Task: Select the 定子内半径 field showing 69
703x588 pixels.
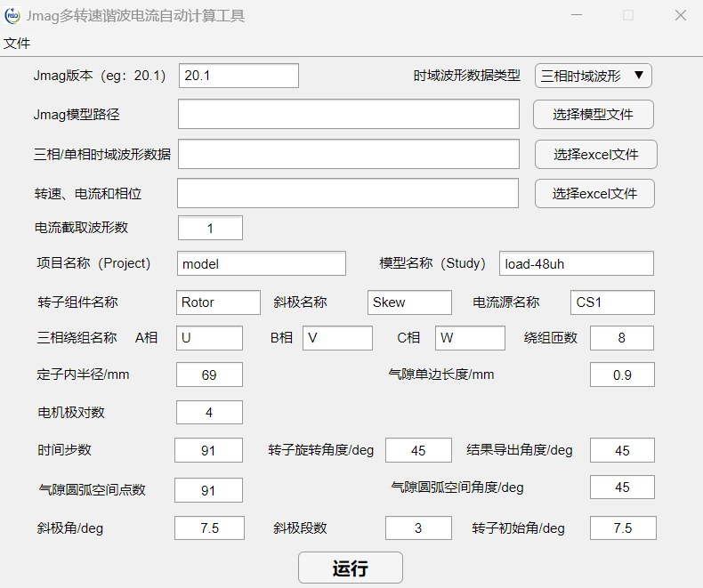Action: 209,375
